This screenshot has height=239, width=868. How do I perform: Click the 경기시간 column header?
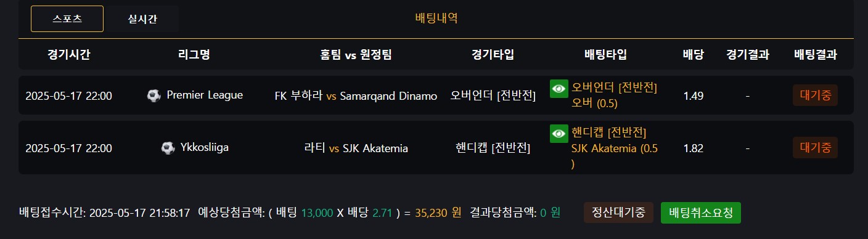pyautogui.click(x=69, y=54)
